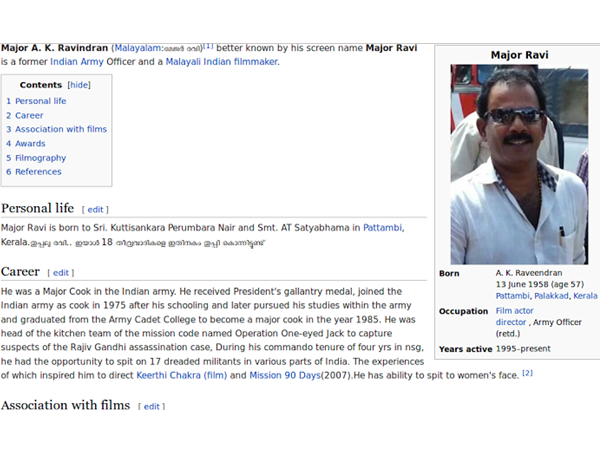Image resolution: width=600 pixels, height=450 pixels.
Task: Jump to References in contents
Action: [38, 172]
